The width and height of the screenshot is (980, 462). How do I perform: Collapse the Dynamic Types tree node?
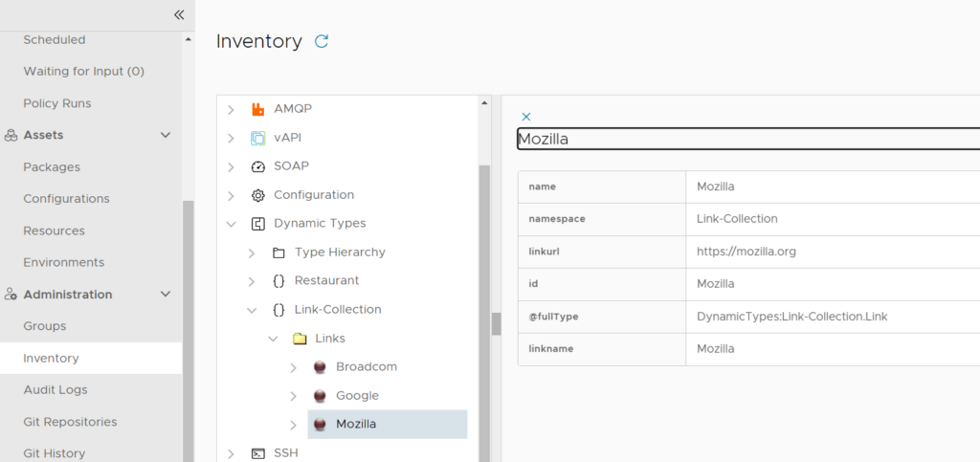(x=230, y=224)
